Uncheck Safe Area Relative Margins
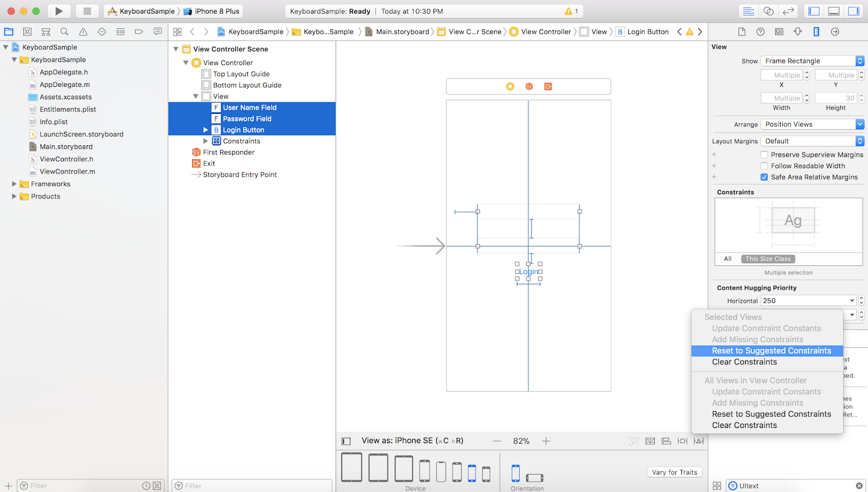 pos(764,177)
